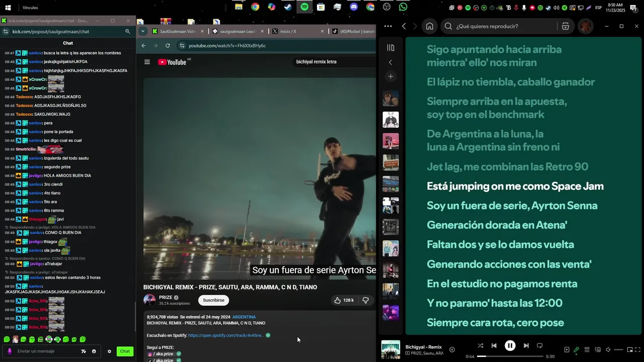The width and height of the screenshot is (644, 362).
Task: Open Windows Start menu
Action: click(8, 8)
